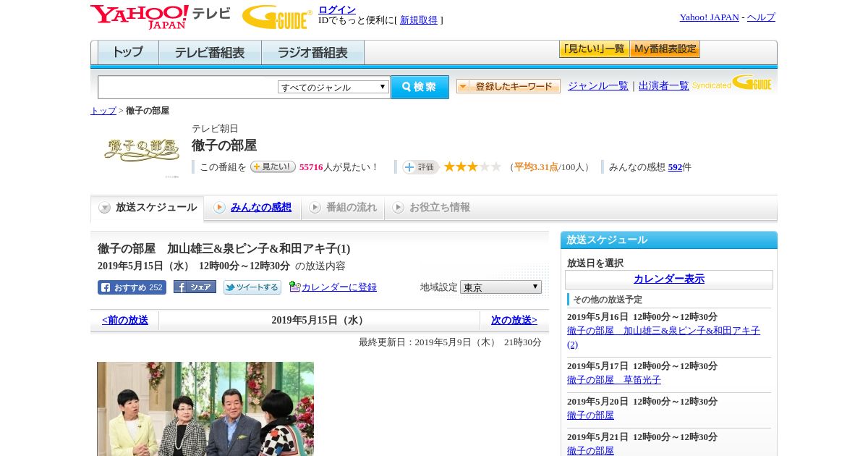Click the 検索 search button

coord(420,87)
